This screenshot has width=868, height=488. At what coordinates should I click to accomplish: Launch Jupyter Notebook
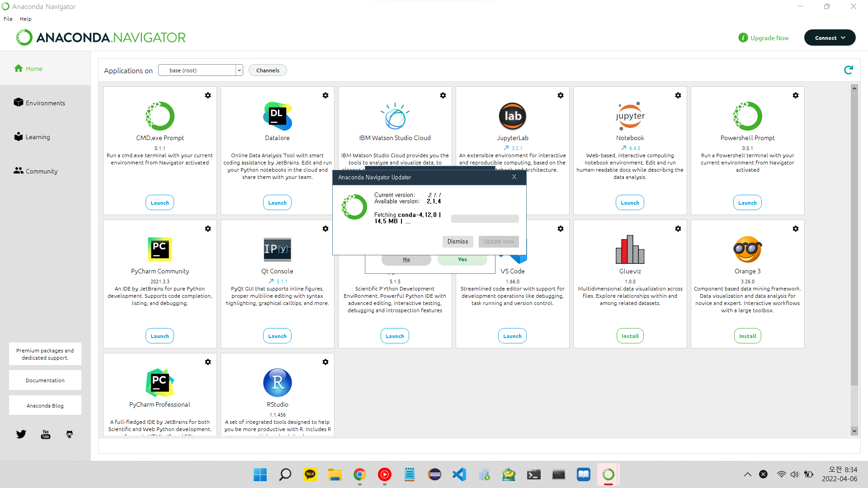tap(630, 202)
